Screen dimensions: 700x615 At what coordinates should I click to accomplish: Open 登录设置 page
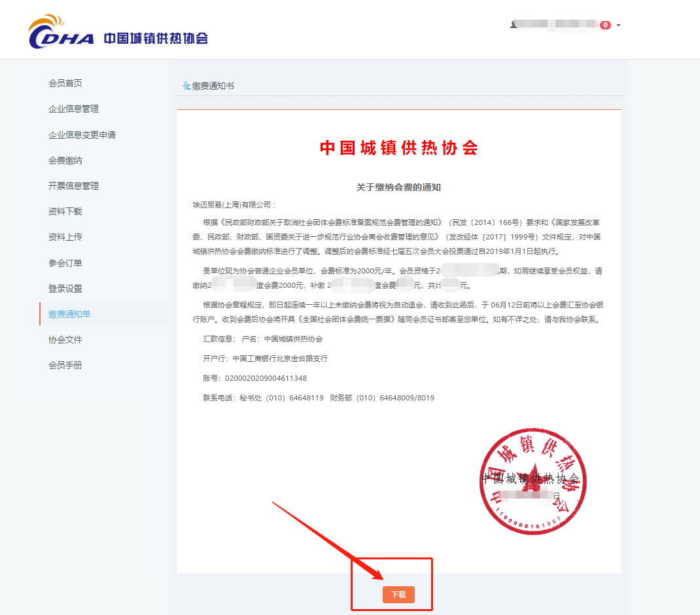click(x=65, y=289)
